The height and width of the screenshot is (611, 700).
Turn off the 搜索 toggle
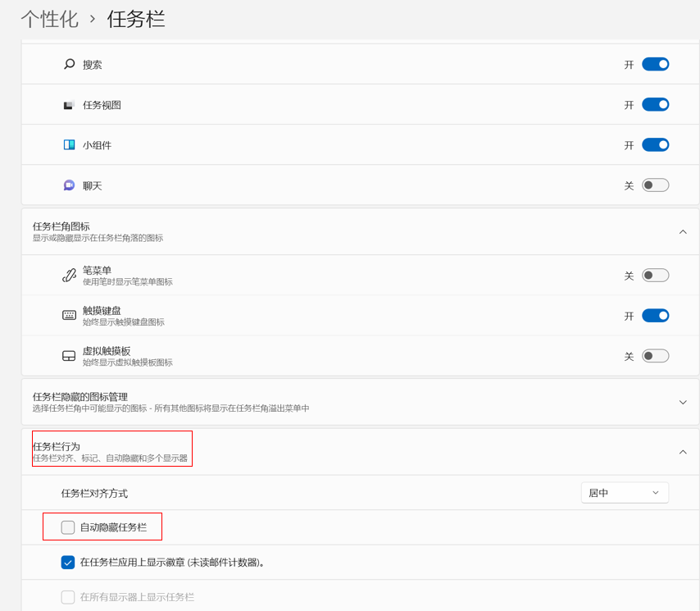coord(655,64)
